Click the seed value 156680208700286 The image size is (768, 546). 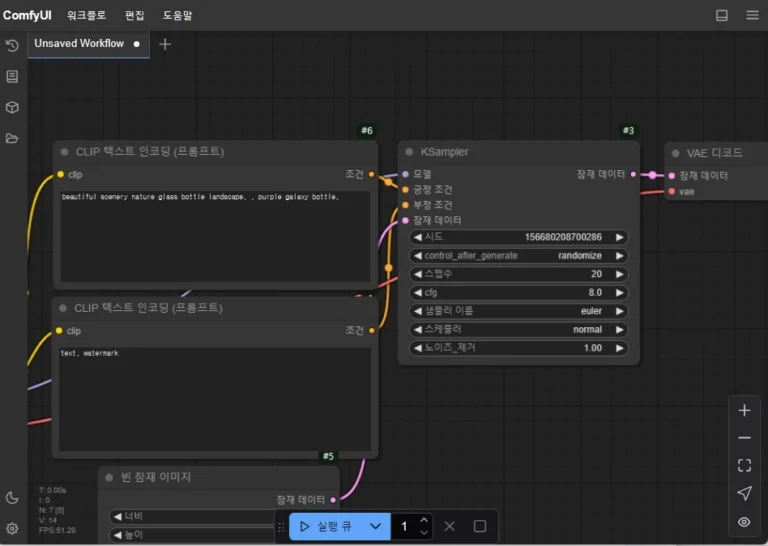563,237
